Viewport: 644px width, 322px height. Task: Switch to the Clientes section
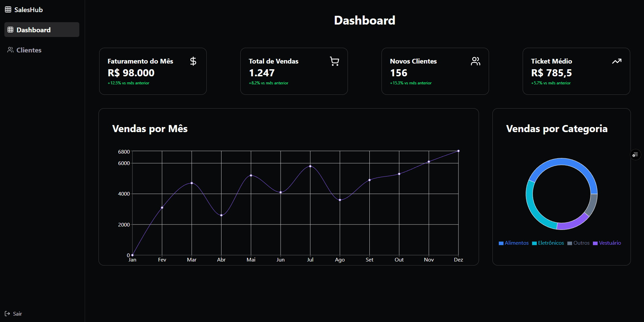[29, 50]
